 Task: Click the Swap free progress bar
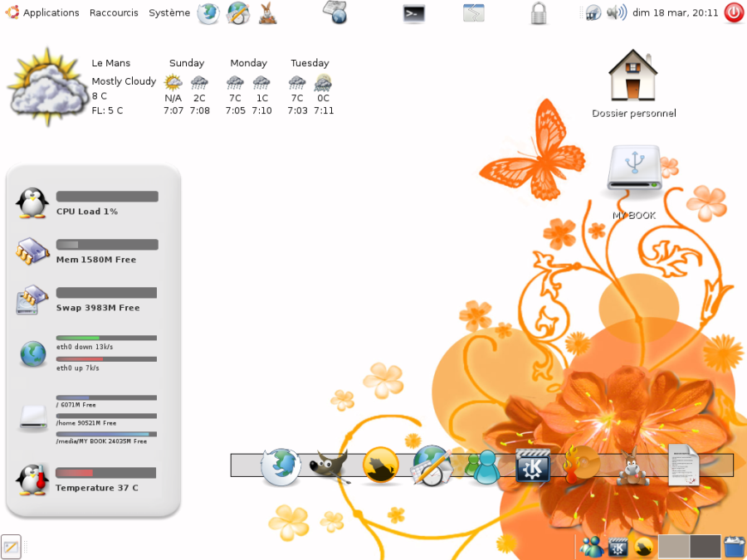(x=107, y=293)
